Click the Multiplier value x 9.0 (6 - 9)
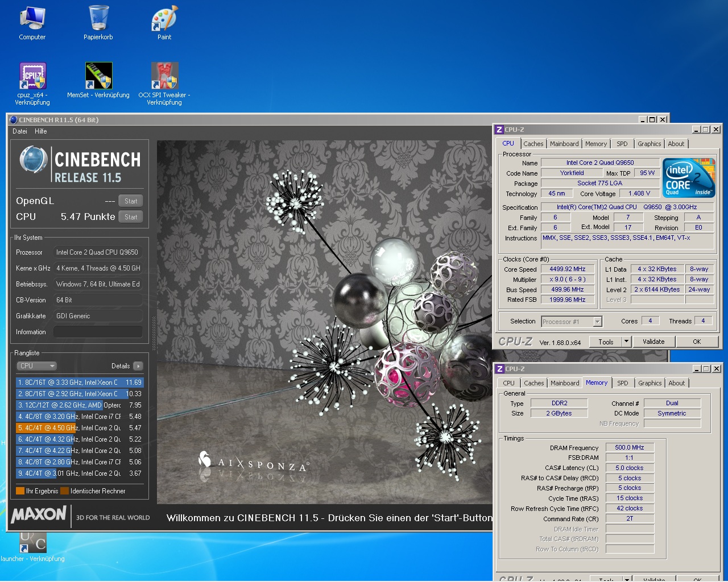This screenshot has height=582, width=728. click(568, 280)
